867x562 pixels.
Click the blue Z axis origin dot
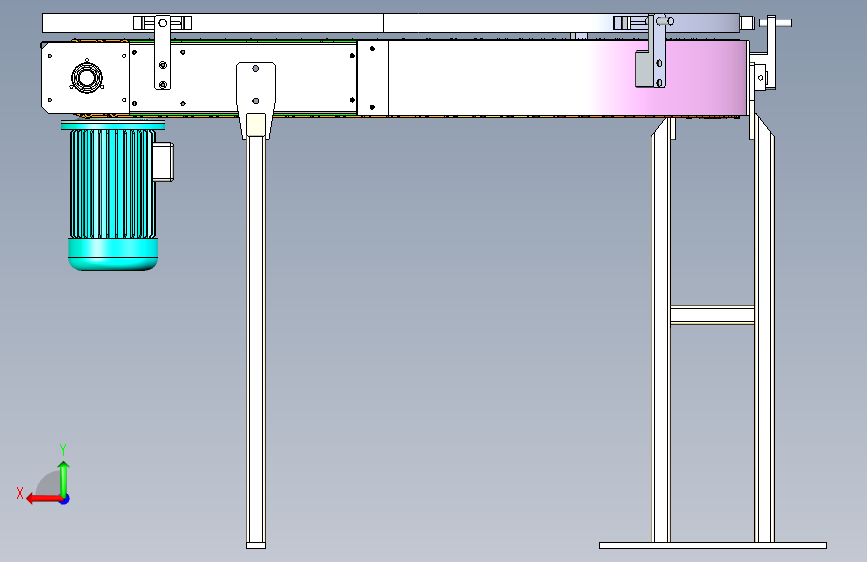pyautogui.click(x=65, y=499)
